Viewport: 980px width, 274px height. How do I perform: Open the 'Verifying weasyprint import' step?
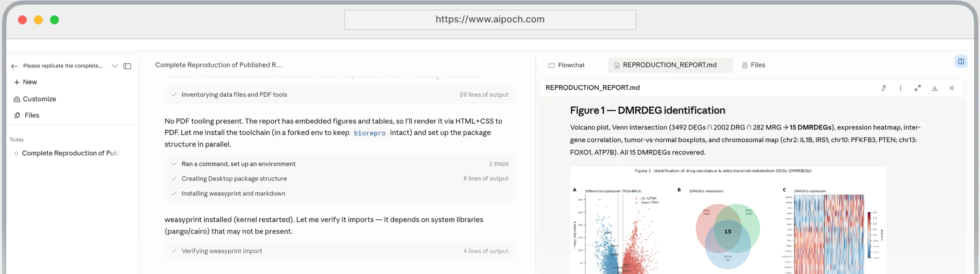point(340,251)
